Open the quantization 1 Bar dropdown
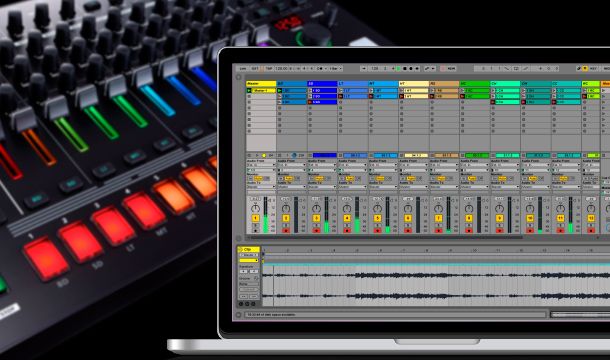610x360 pixels. tap(335, 68)
